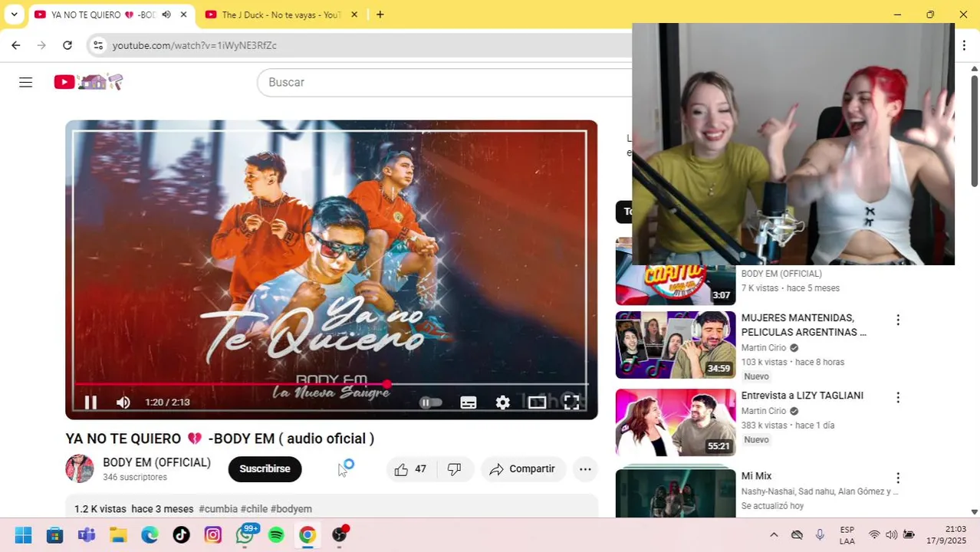Open File Explorer from taskbar
The height and width of the screenshot is (552, 980).
pos(117,535)
